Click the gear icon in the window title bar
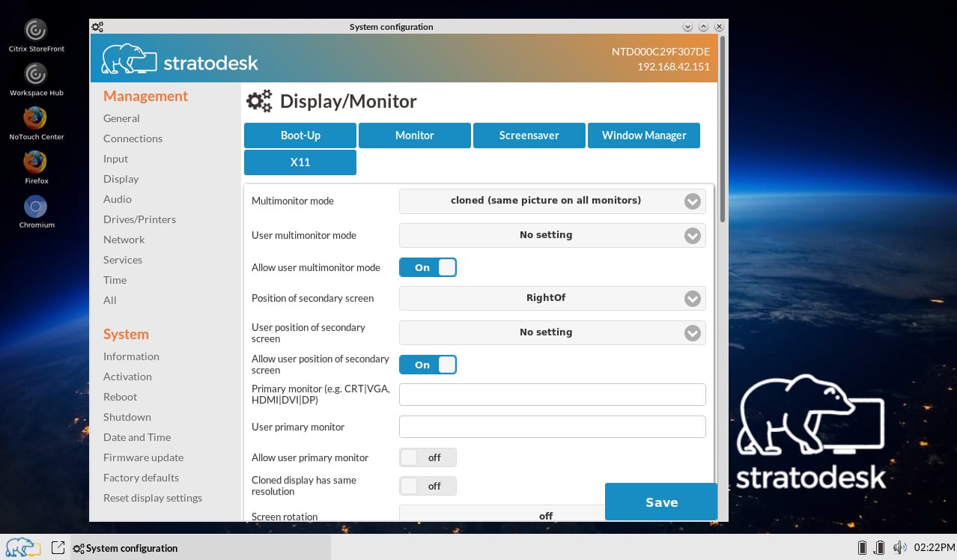The image size is (957, 560). (x=97, y=27)
